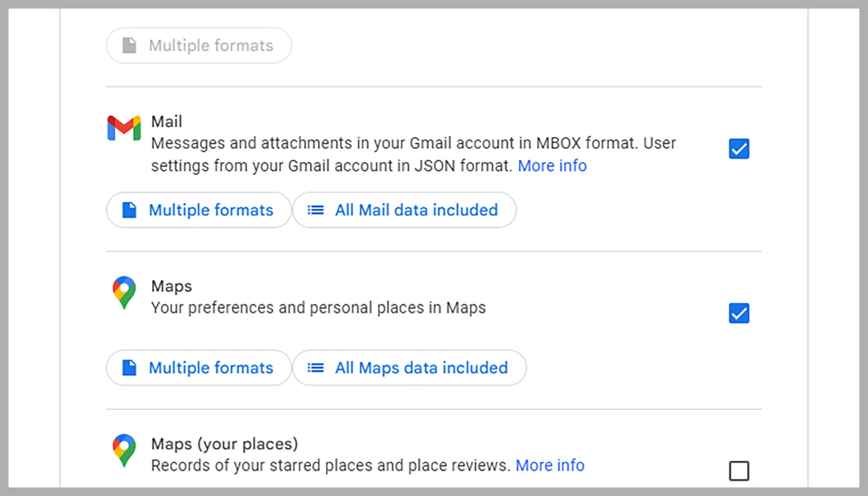Click the list icon in All Mail data included

315,210
